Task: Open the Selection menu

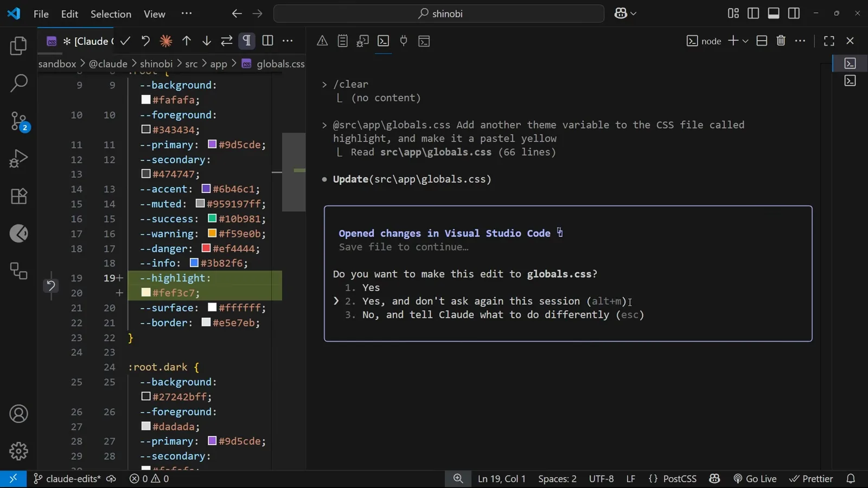Action: 111,14
